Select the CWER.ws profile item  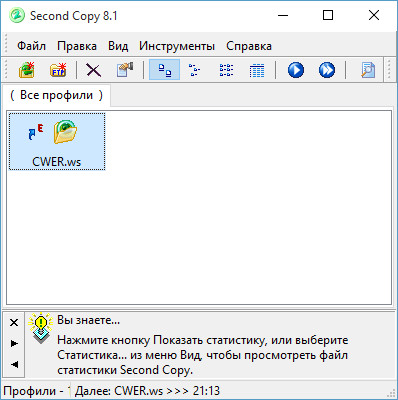coord(57,141)
